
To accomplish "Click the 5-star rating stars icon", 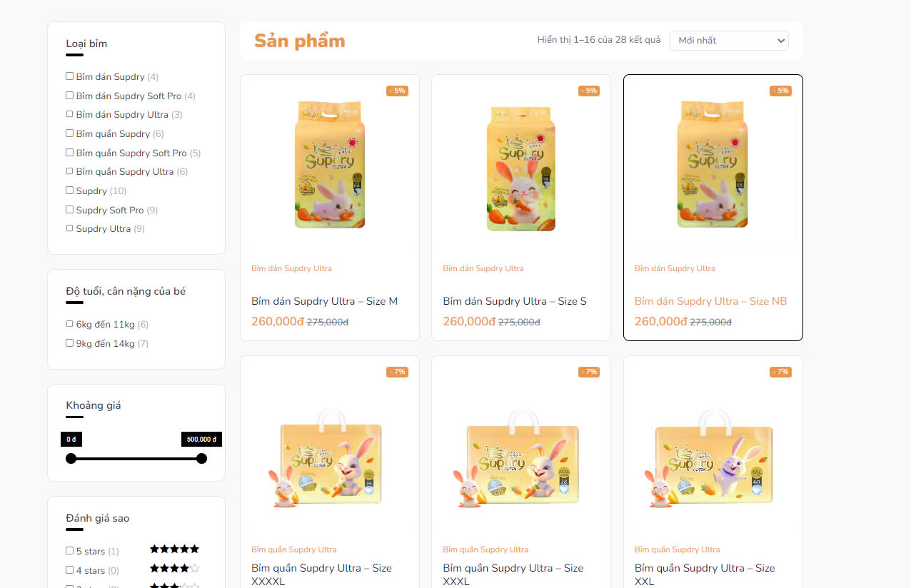I will [174, 549].
